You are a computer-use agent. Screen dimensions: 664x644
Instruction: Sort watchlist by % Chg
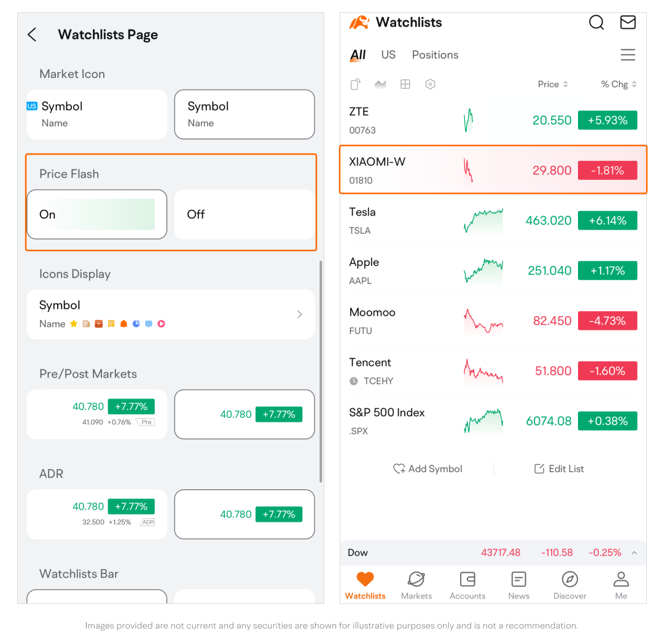[x=619, y=84]
